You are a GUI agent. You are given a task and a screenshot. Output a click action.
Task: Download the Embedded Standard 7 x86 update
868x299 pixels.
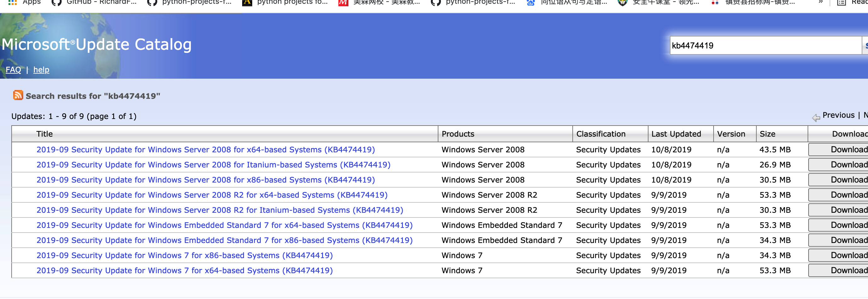pos(838,241)
